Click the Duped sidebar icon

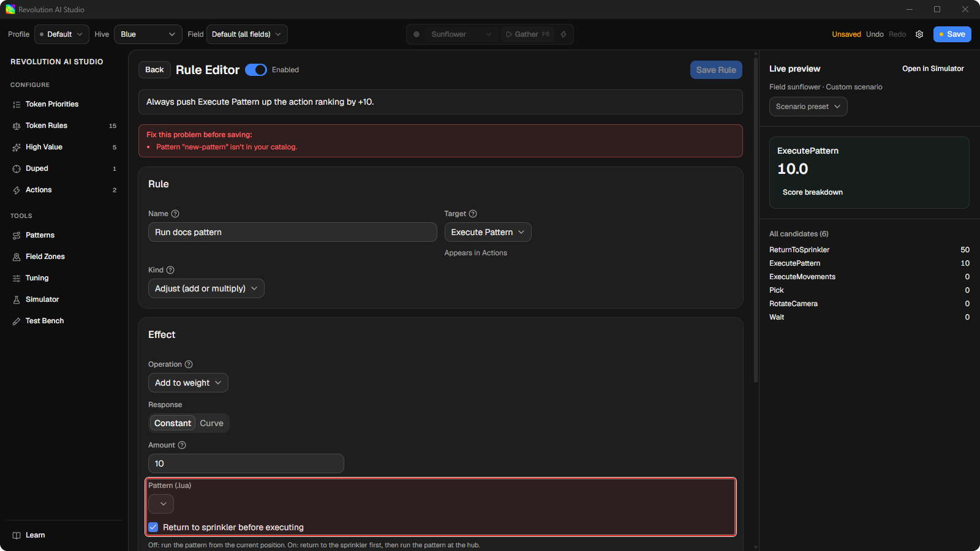click(x=17, y=168)
